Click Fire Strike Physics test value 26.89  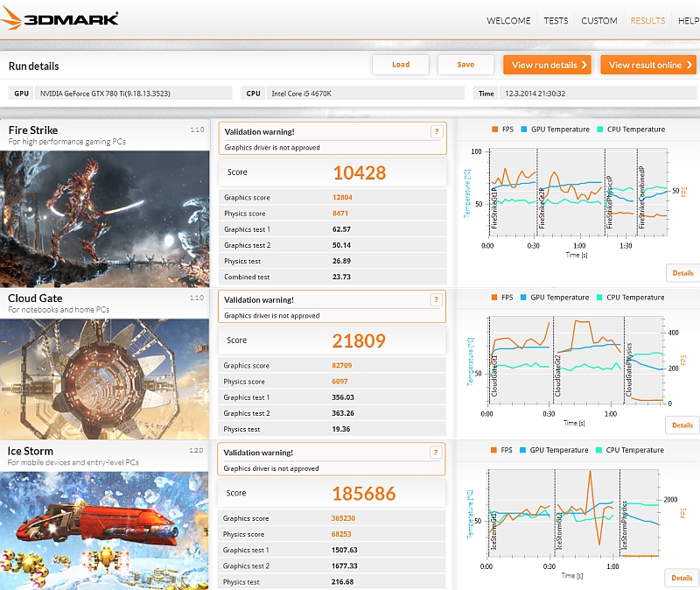pyautogui.click(x=341, y=261)
